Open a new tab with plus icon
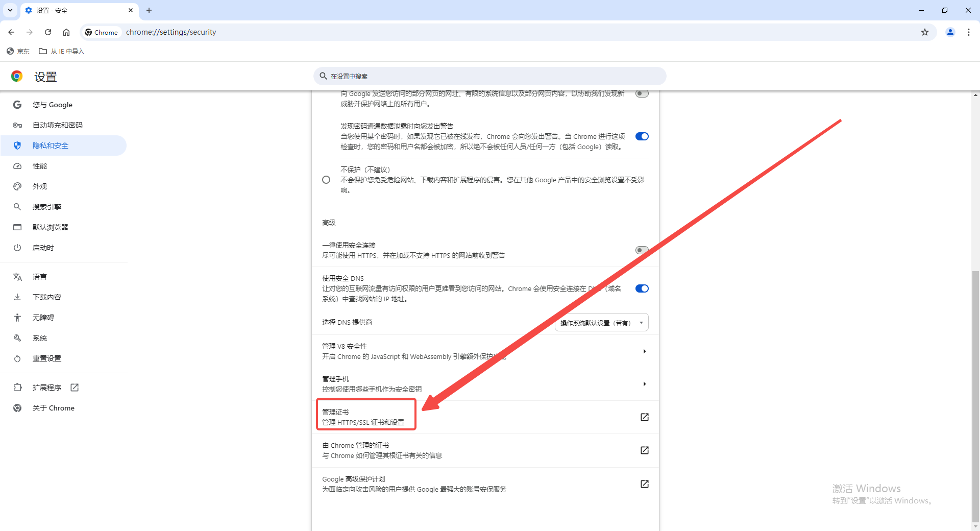 [x=149, y=10]
